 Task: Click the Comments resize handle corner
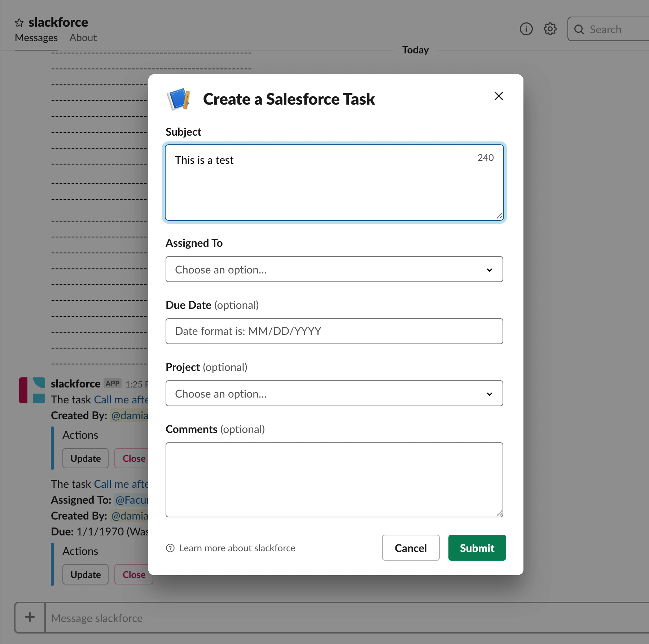[x=499, y=513]
